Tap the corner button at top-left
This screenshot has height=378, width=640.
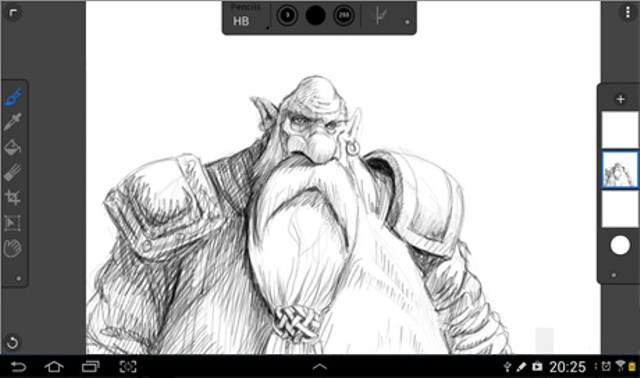tap(13, 13)
